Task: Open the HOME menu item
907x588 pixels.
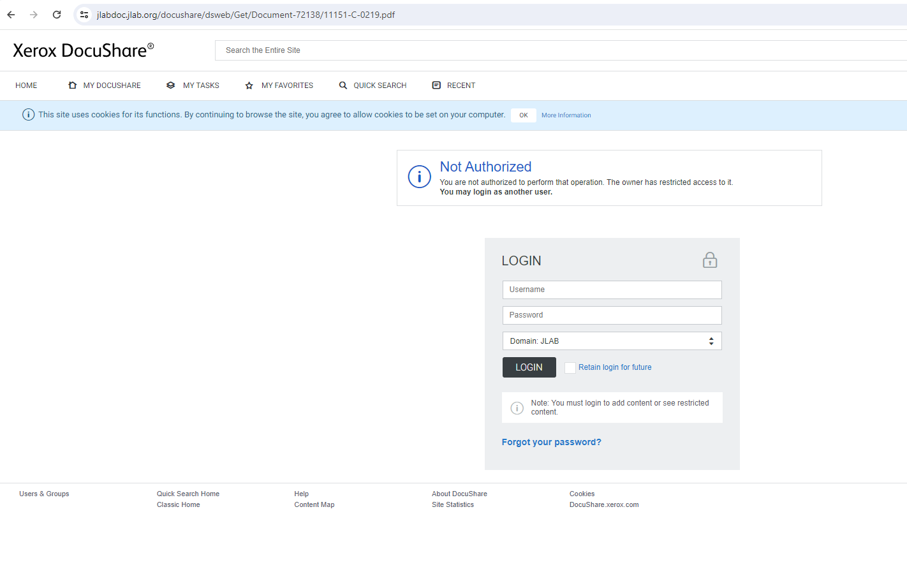Action: coord(26,85)
